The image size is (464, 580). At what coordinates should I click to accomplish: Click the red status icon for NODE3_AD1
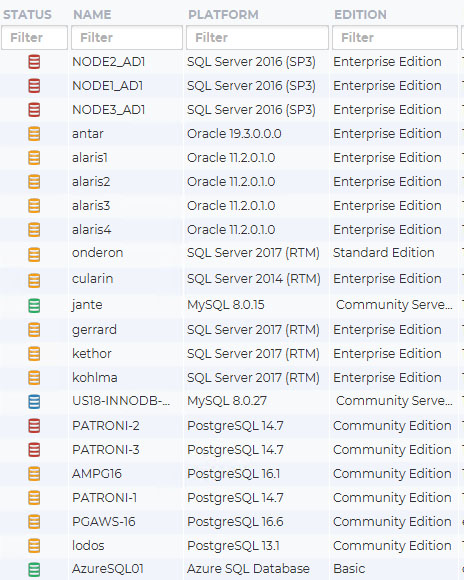(34, 110)
